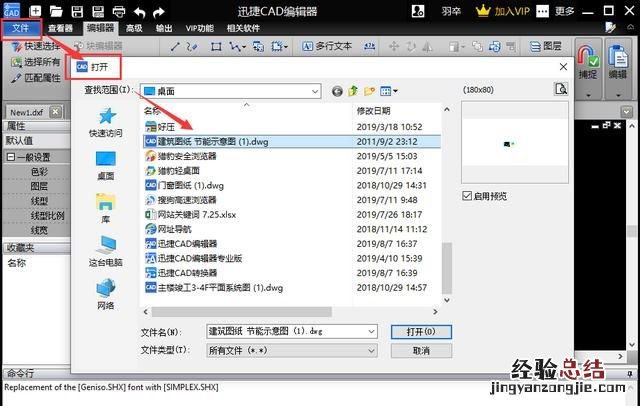Click the 加入VIP crown icon

483,11
